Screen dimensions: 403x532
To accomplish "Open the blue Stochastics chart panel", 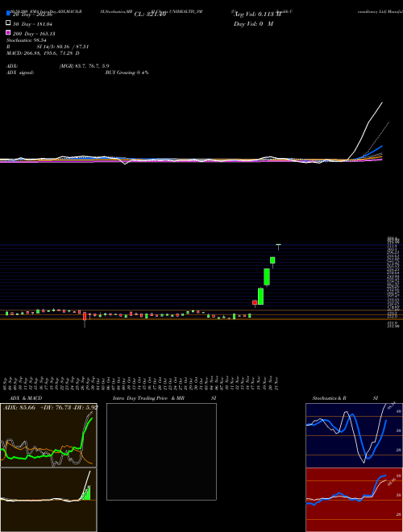I will pyautogui.click(x=354, y=435).
